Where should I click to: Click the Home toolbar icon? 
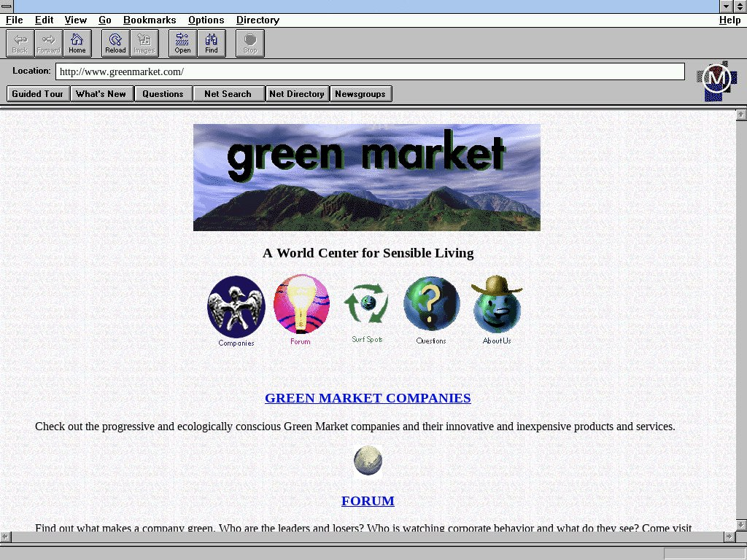coord(77,43)
